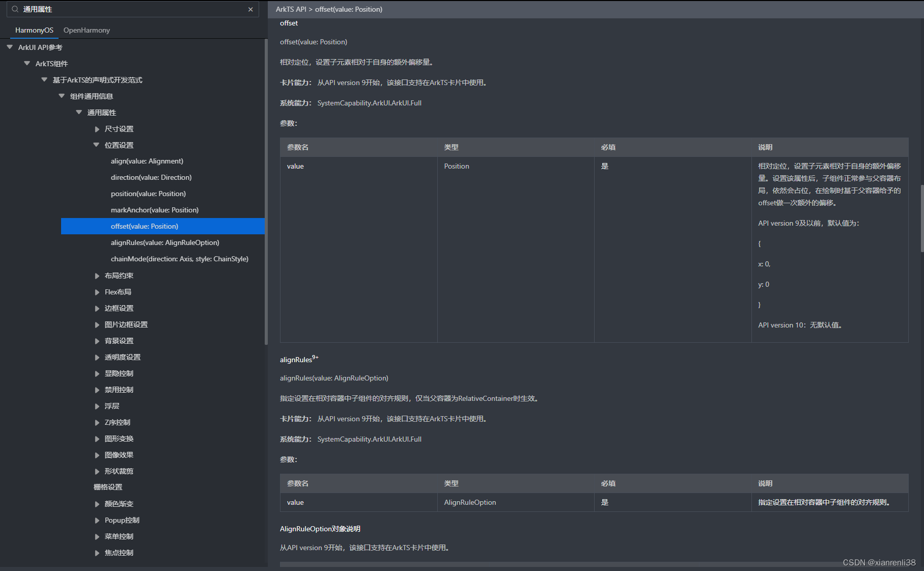Expand the 透明度设置 node arrow
Screen dimensions: 924x571
pos(97,357)
